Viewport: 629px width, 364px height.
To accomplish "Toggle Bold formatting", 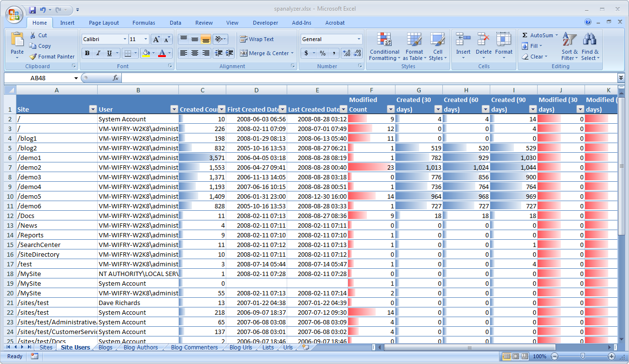I will click(x=88, y=53).
